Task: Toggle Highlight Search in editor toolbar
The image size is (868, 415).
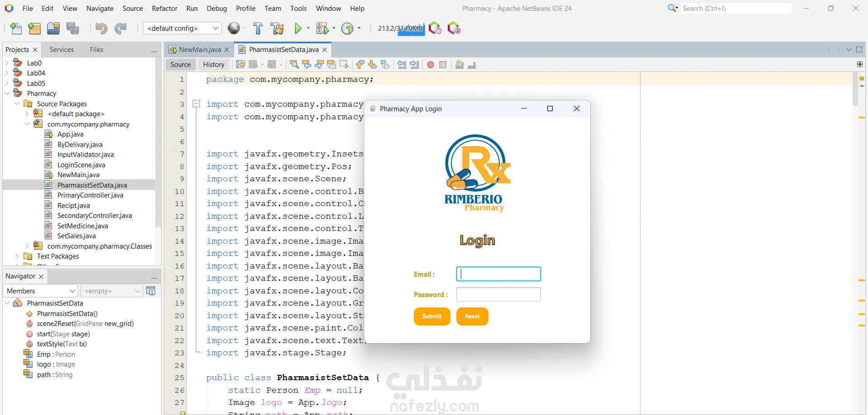Action: 332,65
